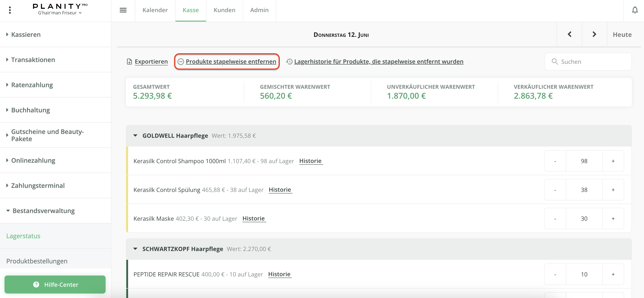
Task: Collapse the SCHWARTZKOPF Haarpflege group
Action: point(135,249)
